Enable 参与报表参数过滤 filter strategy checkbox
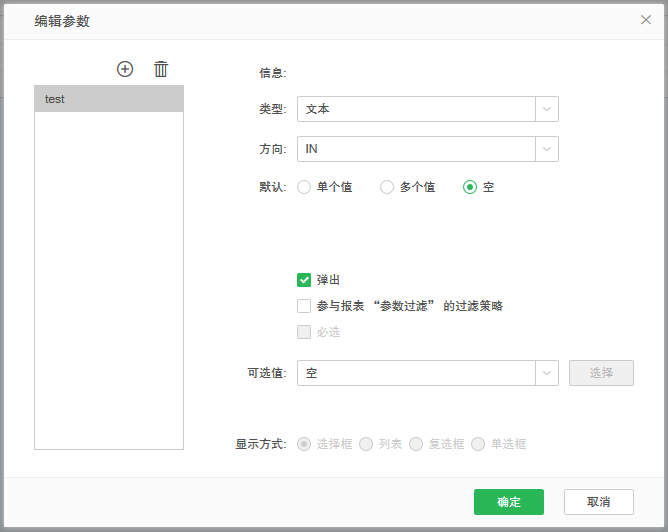The image size is (668, 532). coord(304,306)
